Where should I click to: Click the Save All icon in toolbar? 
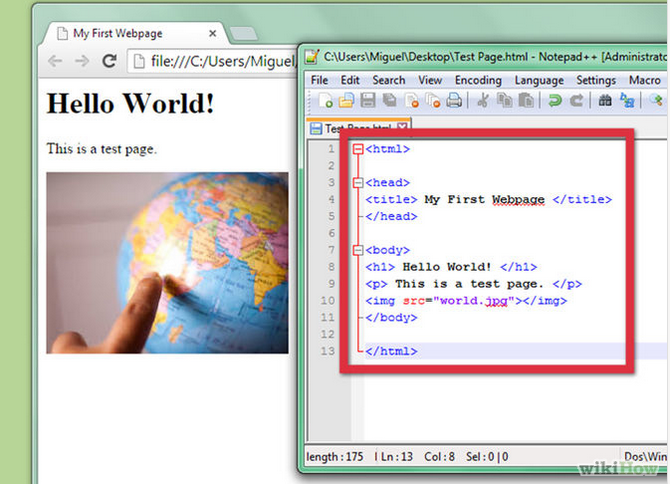point(389,100)
